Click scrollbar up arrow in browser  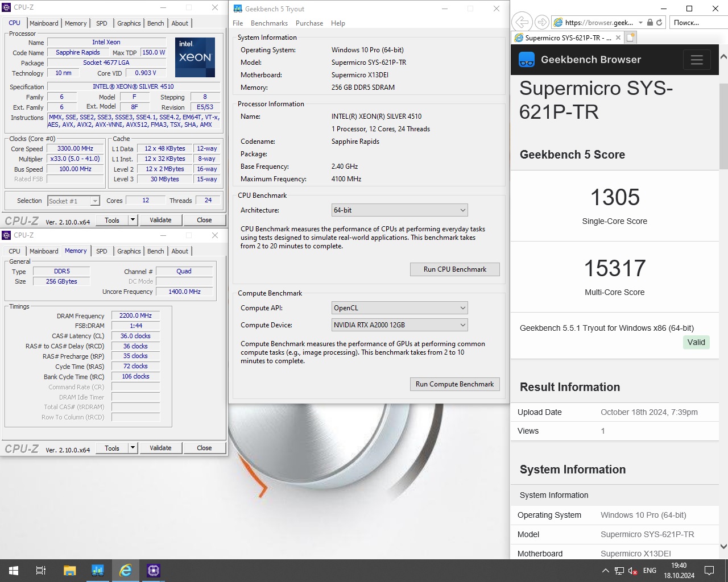click(723, 57)
